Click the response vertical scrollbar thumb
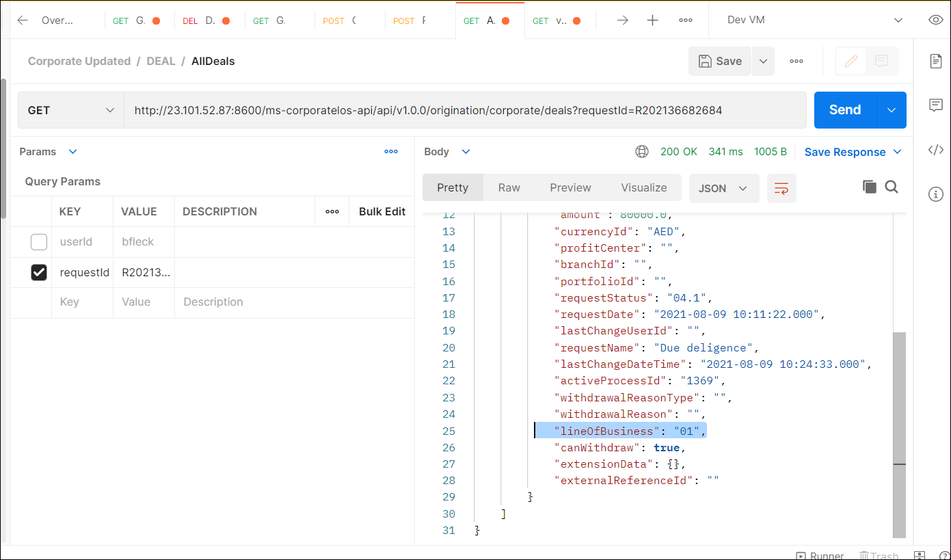The image size is (951, 560). point(900,435)
